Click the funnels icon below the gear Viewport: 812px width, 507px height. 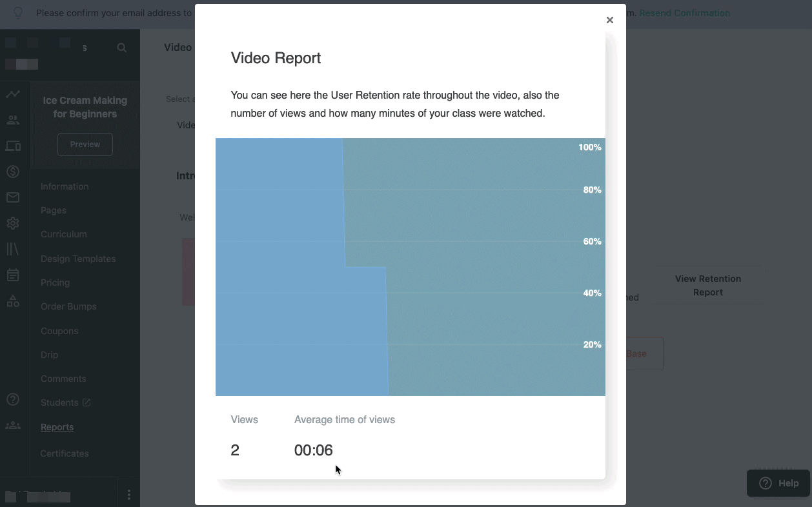tap(13, 249)
